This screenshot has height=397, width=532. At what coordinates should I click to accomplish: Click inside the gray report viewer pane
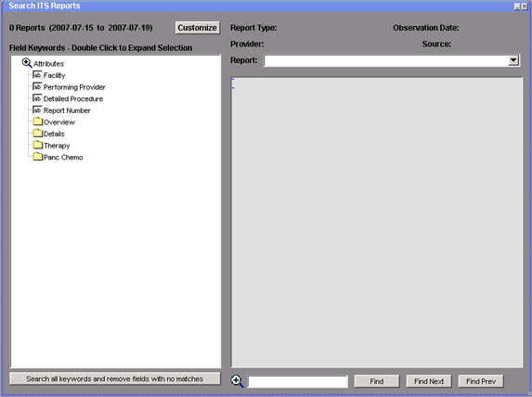[x=377, y=223]
